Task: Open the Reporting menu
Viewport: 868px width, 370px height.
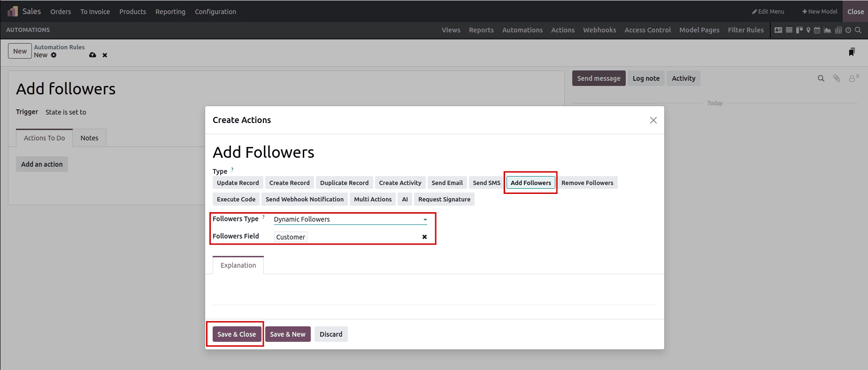Action: [x=170, y=12]
